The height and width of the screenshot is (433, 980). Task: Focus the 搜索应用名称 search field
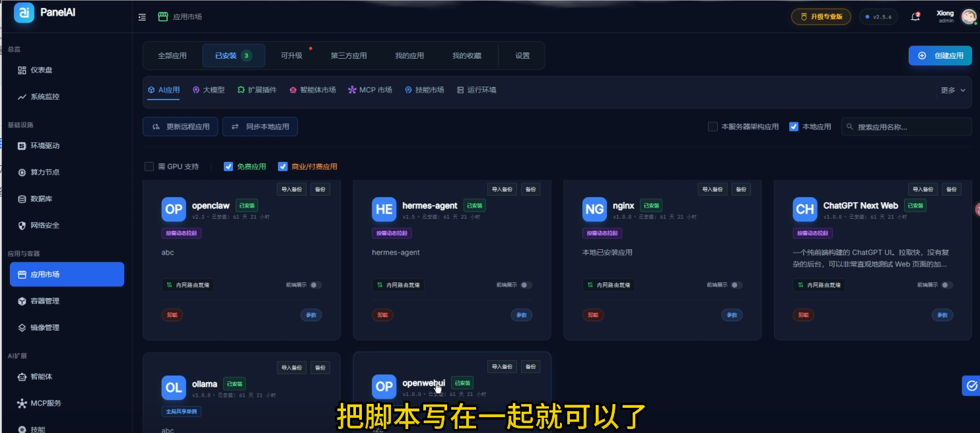point(906,126)
